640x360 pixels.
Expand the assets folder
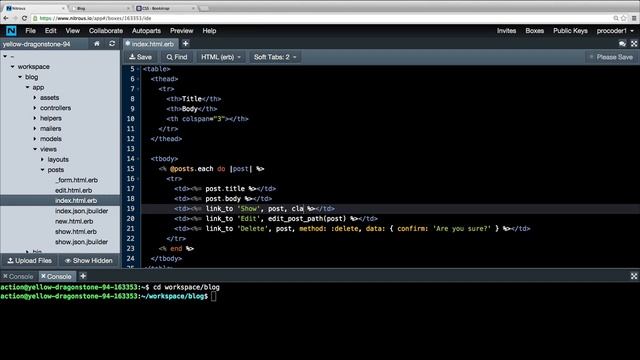click(35, 98)
